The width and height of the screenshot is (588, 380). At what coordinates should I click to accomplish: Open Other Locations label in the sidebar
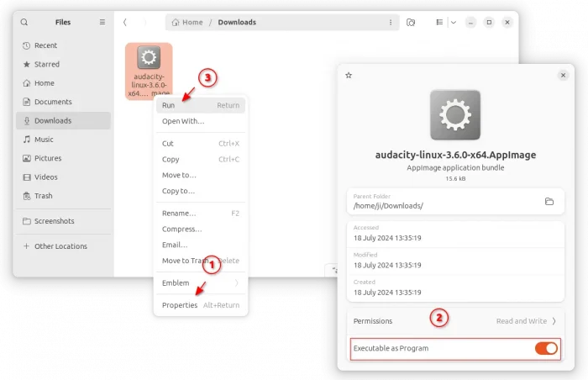click(x=60, y=246)
